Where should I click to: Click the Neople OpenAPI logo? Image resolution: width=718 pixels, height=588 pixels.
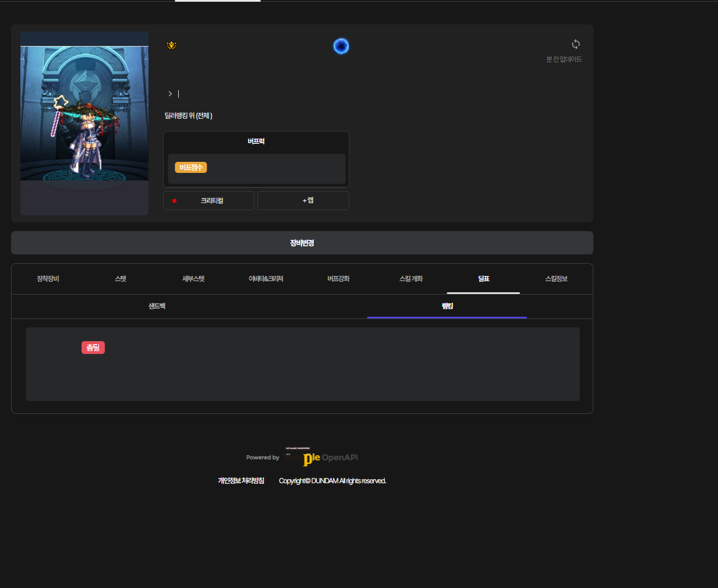[x=322, y=457]
